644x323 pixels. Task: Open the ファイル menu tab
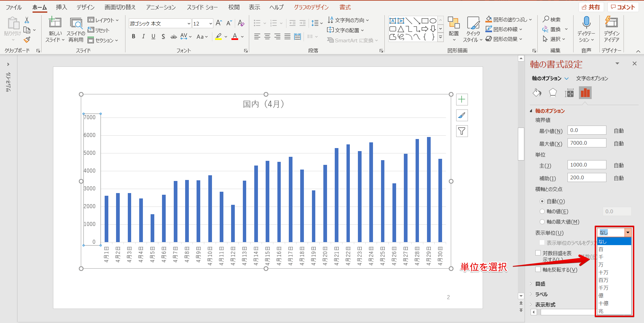[x=13, y=7]
